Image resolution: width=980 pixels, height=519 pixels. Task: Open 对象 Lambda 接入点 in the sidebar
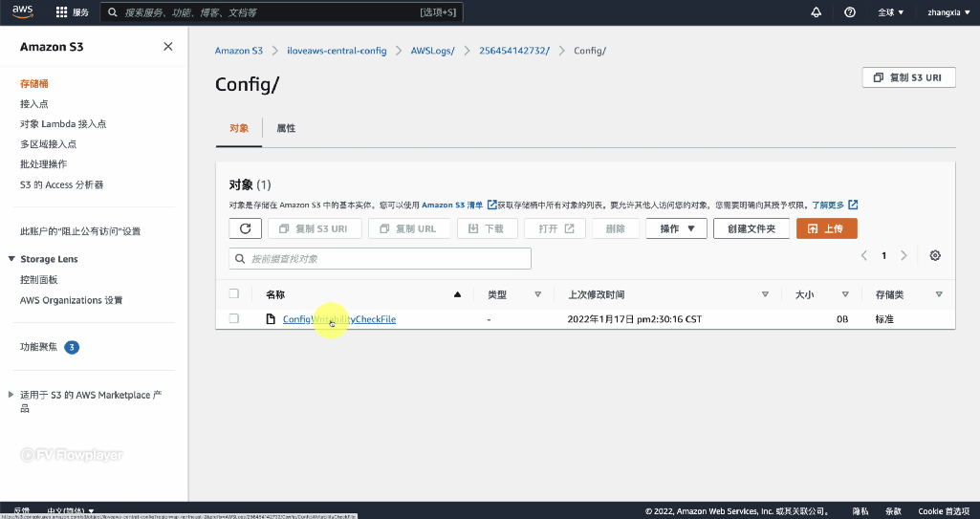[x=63, y=123]
